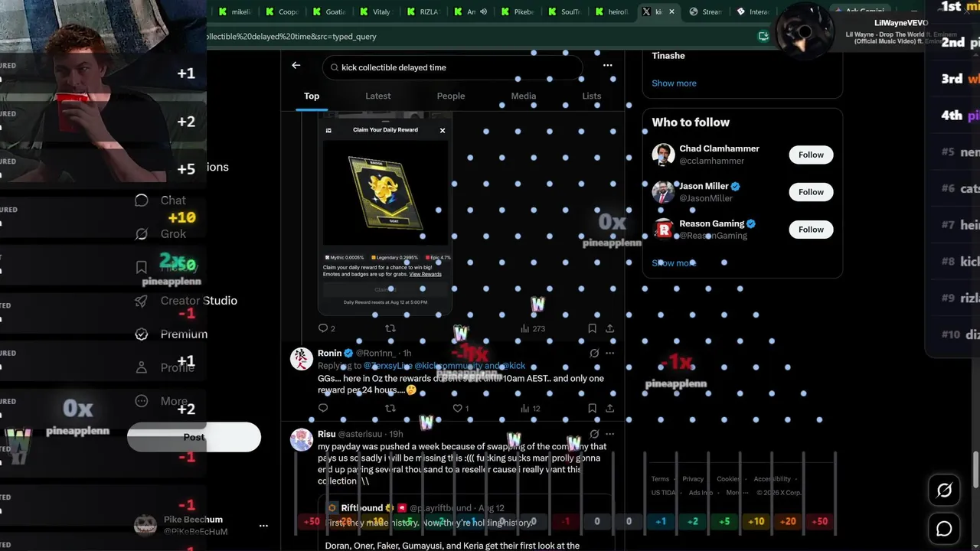The height and width of the screenshot is (551, 980).
Task: Open the Accessibility footer link
Action: tap(772, 479)
